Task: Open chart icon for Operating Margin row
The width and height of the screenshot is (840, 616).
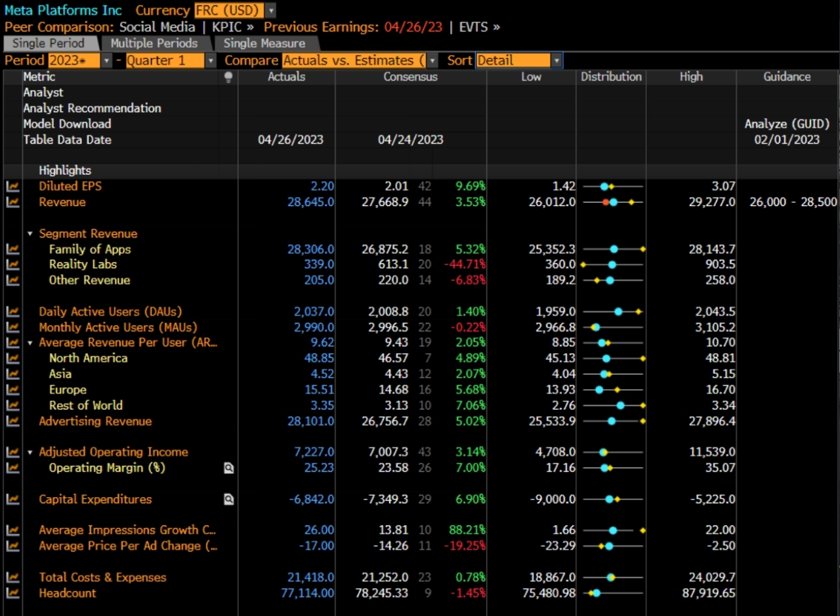Action: 12,468
